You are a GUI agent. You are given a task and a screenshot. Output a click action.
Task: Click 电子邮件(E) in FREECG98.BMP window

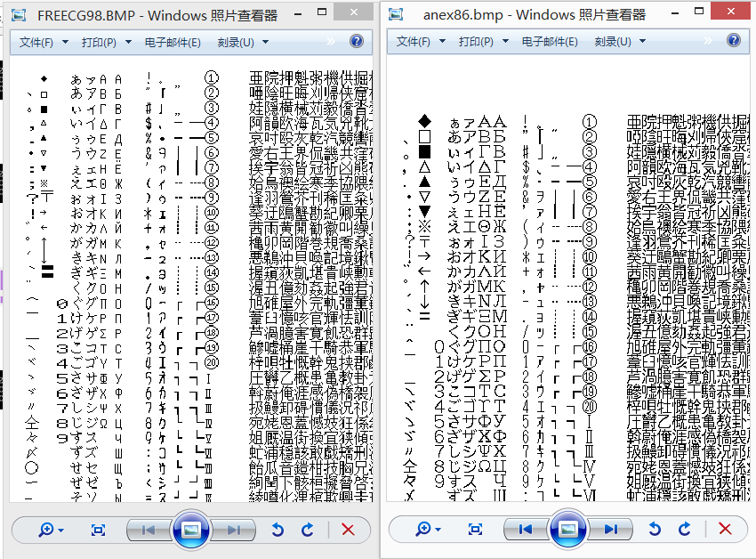click(x=173, y=43)
